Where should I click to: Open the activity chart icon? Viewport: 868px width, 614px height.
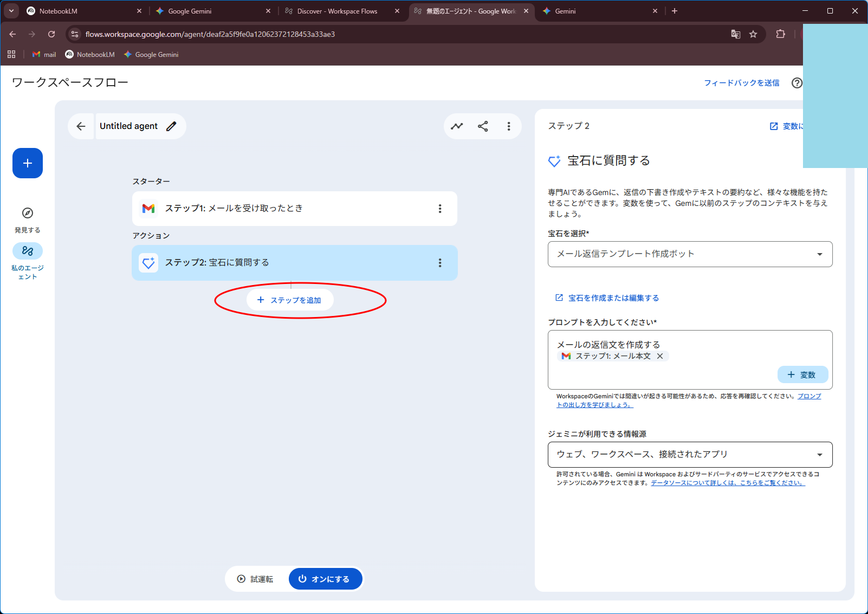click(x=457, y=126)
